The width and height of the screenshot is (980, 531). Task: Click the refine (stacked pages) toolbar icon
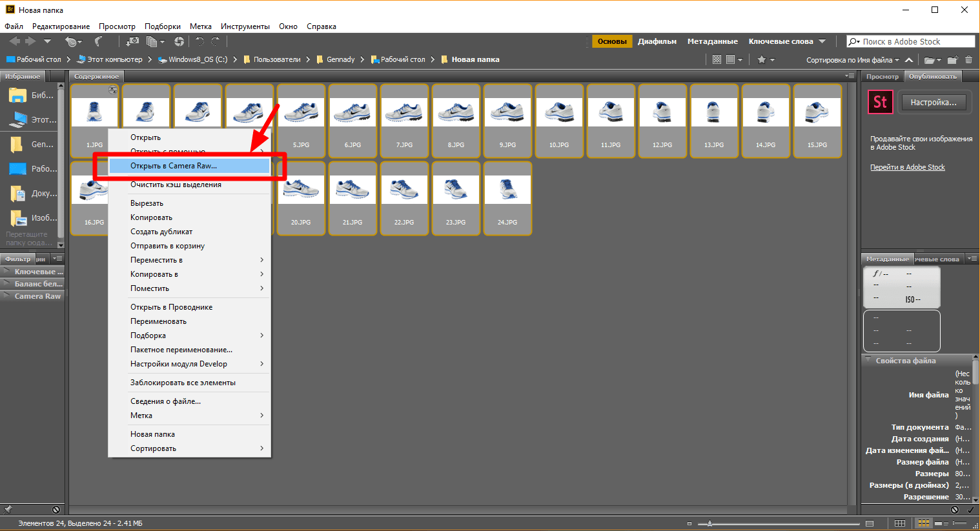[x=152, y=41]
